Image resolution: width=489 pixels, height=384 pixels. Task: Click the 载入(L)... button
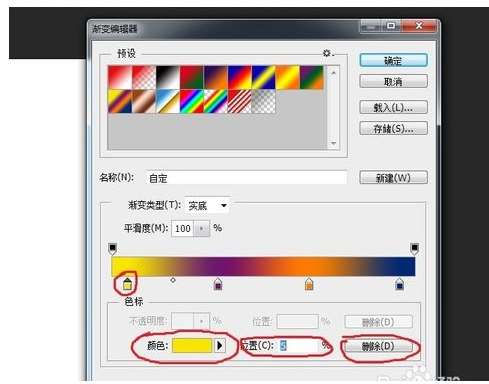coord(393,108)
